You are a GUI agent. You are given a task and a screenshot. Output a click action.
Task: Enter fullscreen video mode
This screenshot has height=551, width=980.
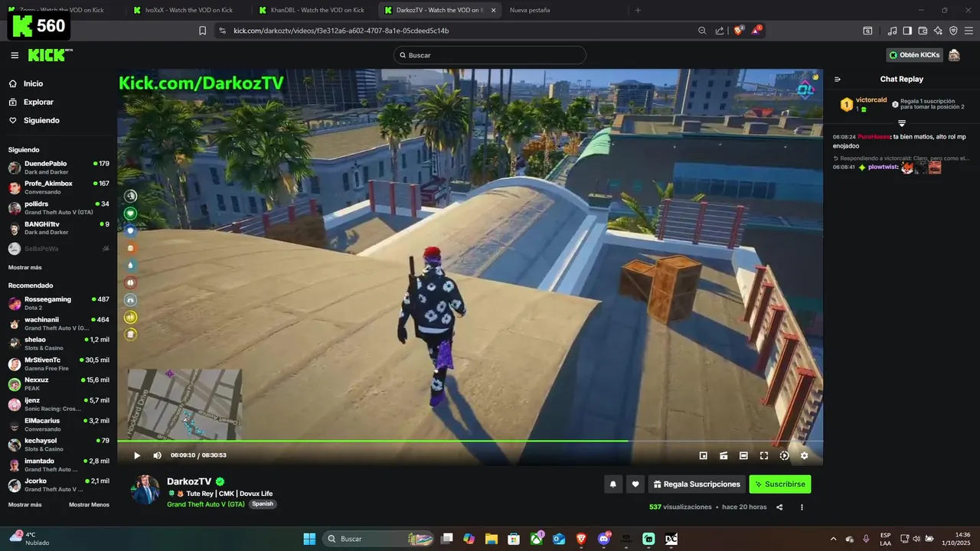coord(764,455)
